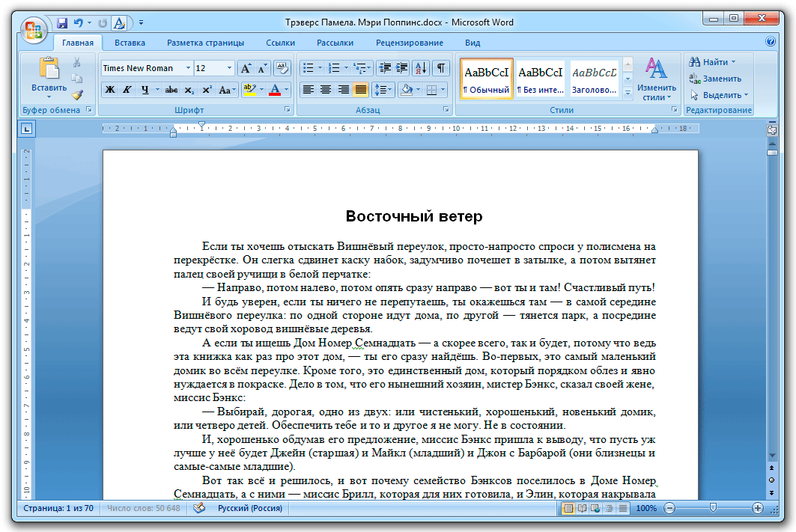This screenshot has height=532, width=796.
Task: Apply text highlight color
Action: coord(249,91)
